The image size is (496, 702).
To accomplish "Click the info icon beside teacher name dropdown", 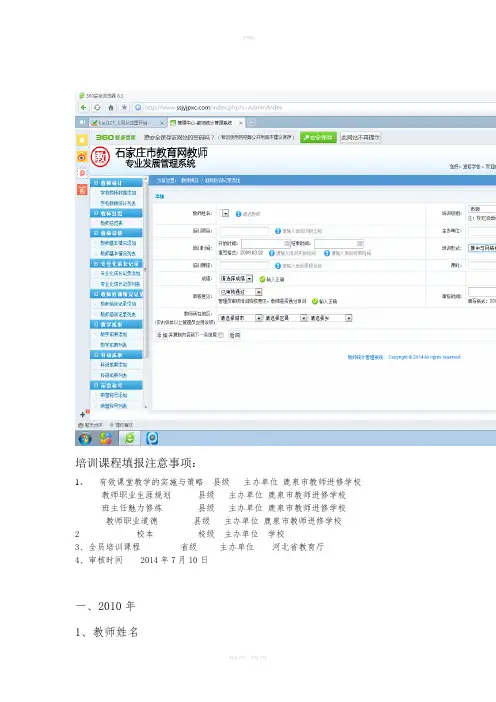I will [238, 214].
